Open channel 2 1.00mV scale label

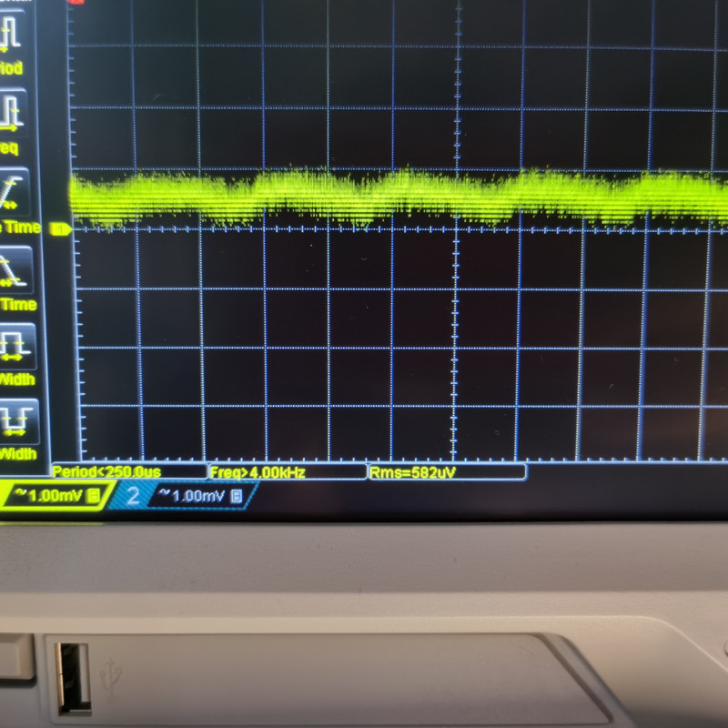click(198, 496)
